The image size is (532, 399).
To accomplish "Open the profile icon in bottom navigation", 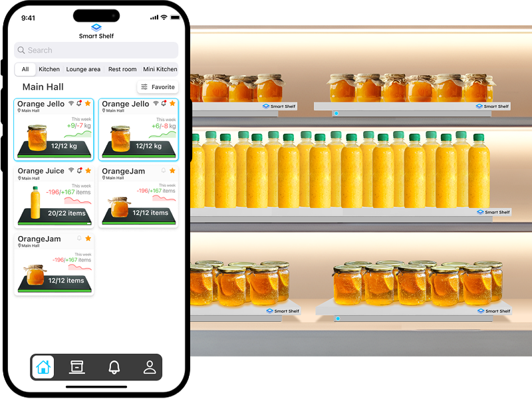I will click(x=149, y=367).
